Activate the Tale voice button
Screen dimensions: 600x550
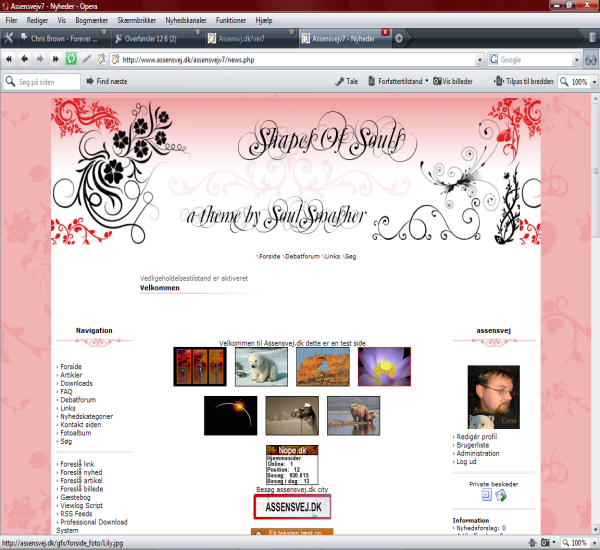pos(347,81)
